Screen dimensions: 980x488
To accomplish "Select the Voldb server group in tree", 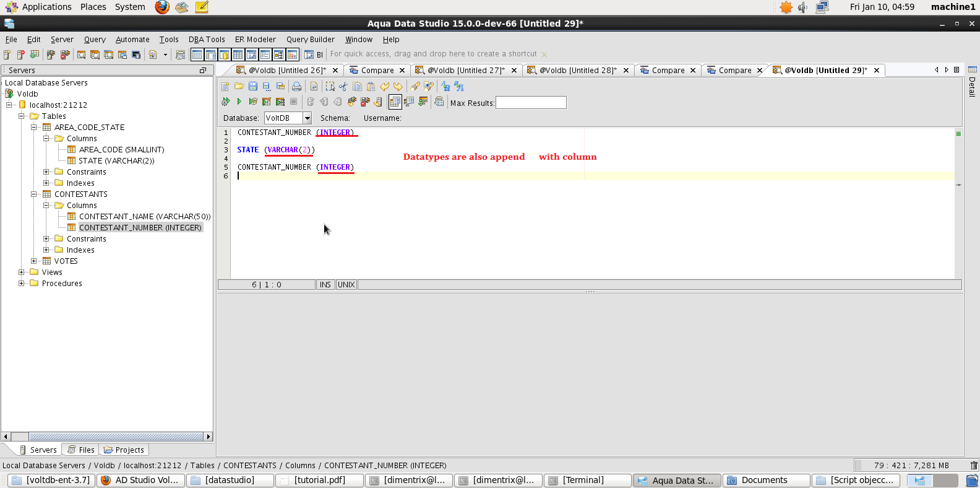I will pyautogui.click(x=27, y=94).
